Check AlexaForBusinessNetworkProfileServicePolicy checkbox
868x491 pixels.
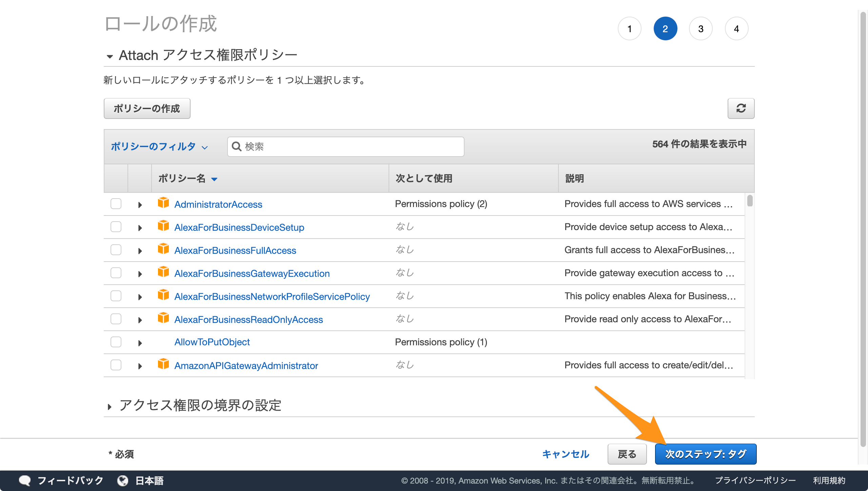tap(116, 296)
